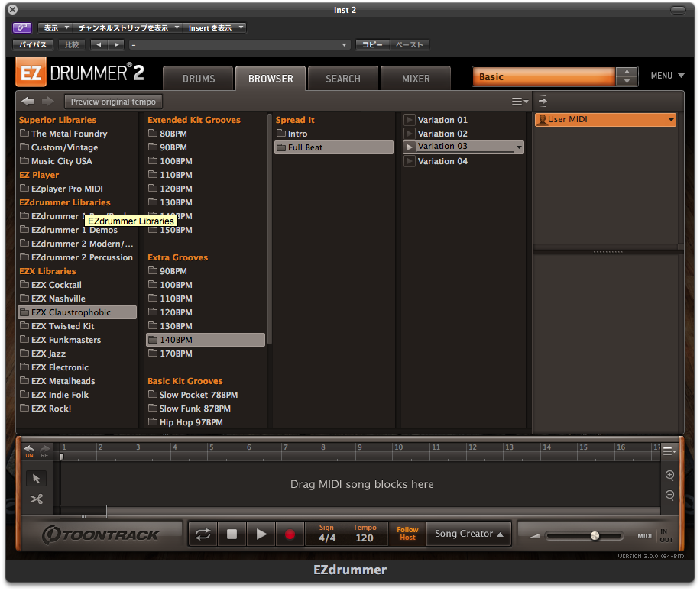Open the song track menu icon

click(669, 451)
